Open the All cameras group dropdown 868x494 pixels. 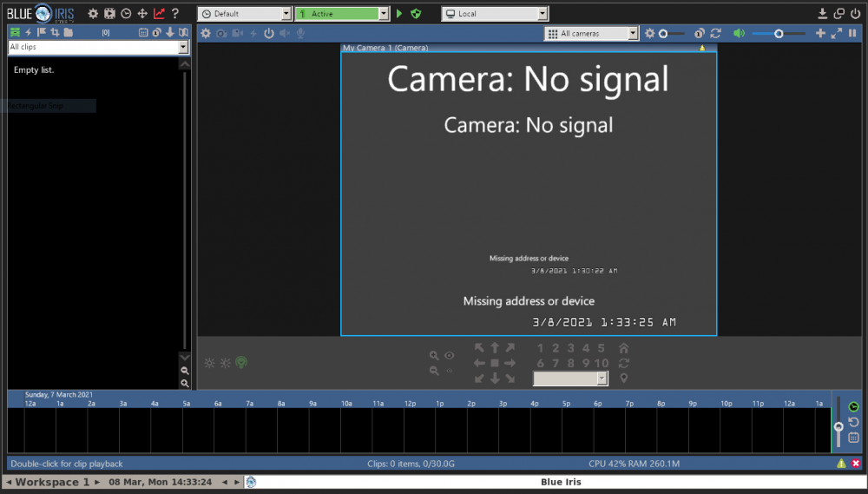pos(592,34)
